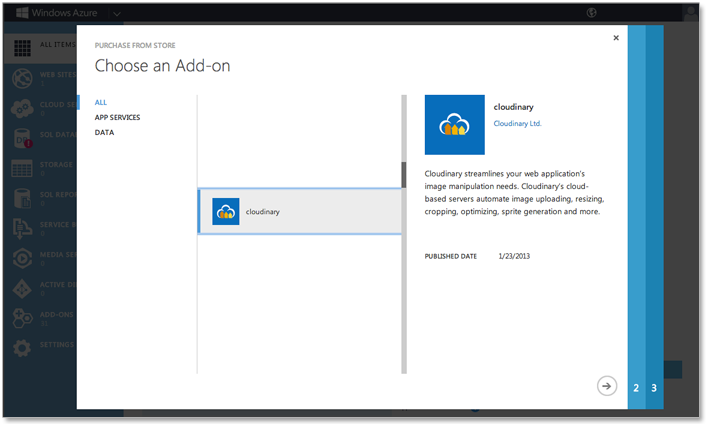
Task: Jump to wizard step 3
Action: click(654, 388)
